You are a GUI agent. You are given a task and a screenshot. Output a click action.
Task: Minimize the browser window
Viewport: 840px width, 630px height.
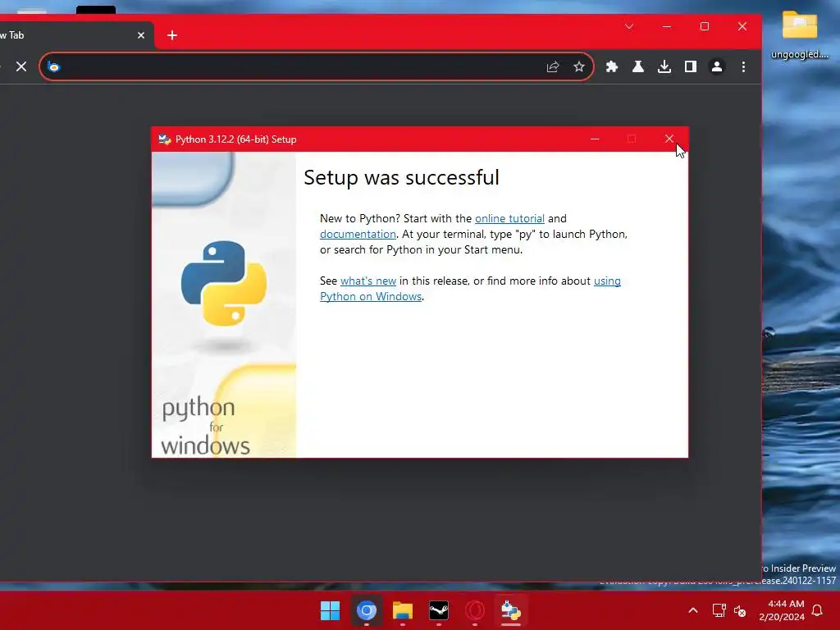[666, 26]
